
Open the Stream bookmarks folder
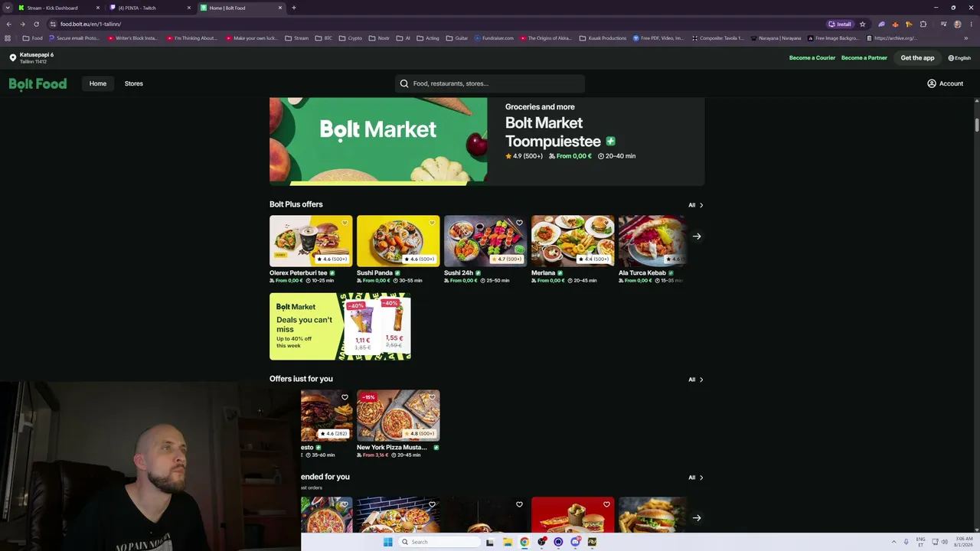(x=297, y=38)
